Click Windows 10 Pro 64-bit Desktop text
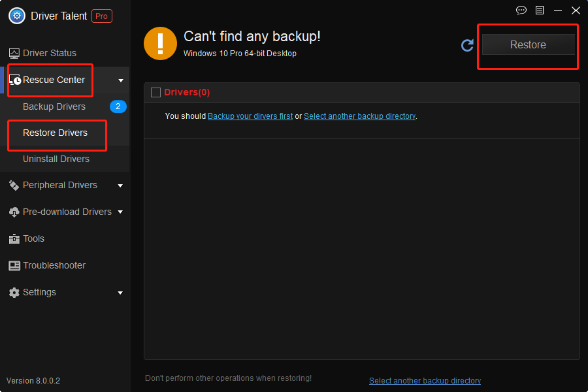 tap(240, 54)
